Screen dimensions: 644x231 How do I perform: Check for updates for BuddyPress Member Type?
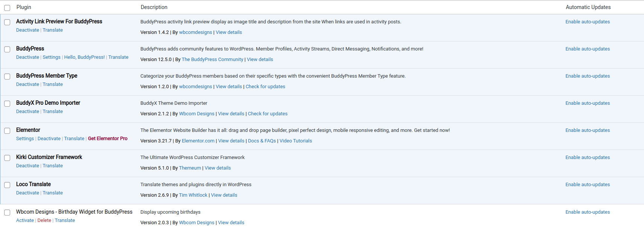[x=265, y=87]
